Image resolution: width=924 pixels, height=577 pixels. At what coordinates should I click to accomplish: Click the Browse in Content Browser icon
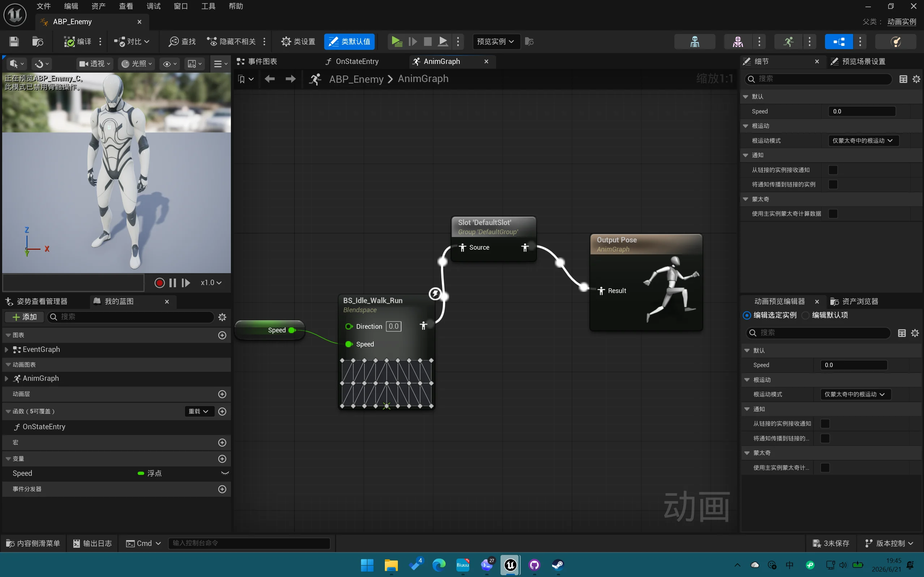[38, 42]
